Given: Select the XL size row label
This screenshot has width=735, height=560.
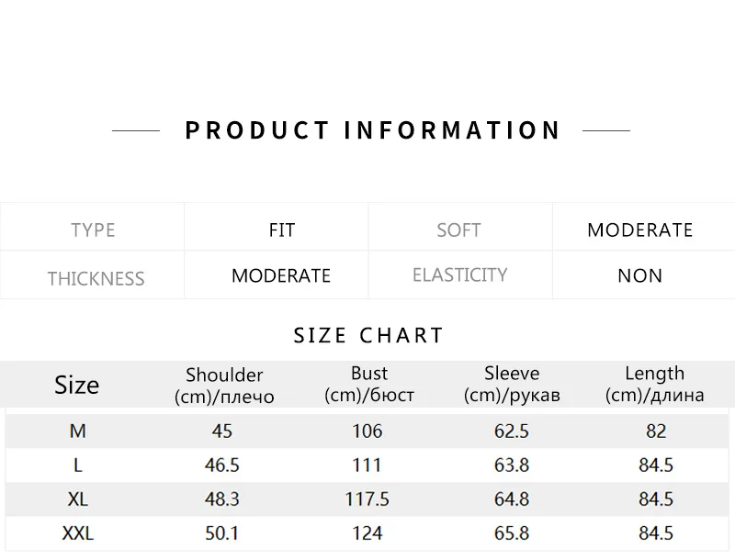Looking at the screenshot, I should (x=77, y=499).
